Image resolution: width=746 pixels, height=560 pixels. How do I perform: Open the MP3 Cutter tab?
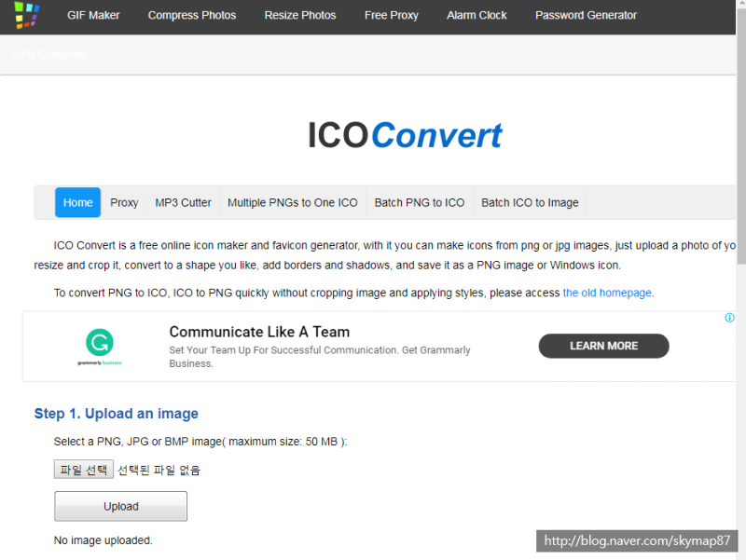183,202
